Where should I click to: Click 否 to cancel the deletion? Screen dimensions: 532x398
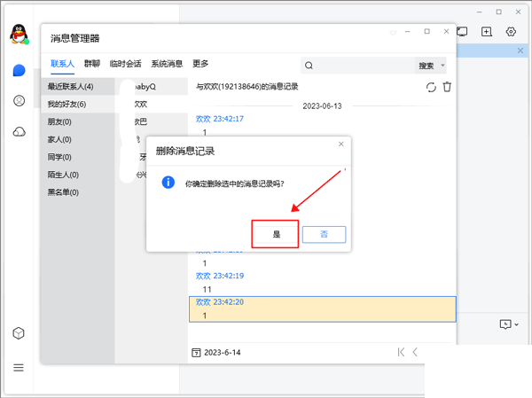324,234
